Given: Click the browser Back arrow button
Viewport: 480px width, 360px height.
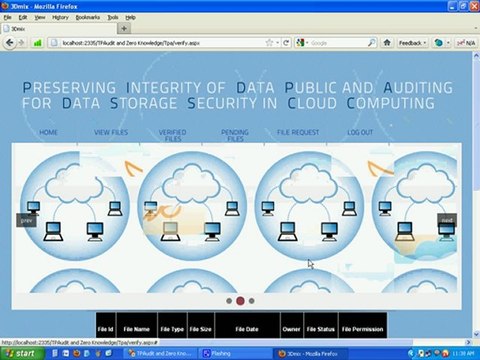Looking at the screenshot, I should point(10,43).
